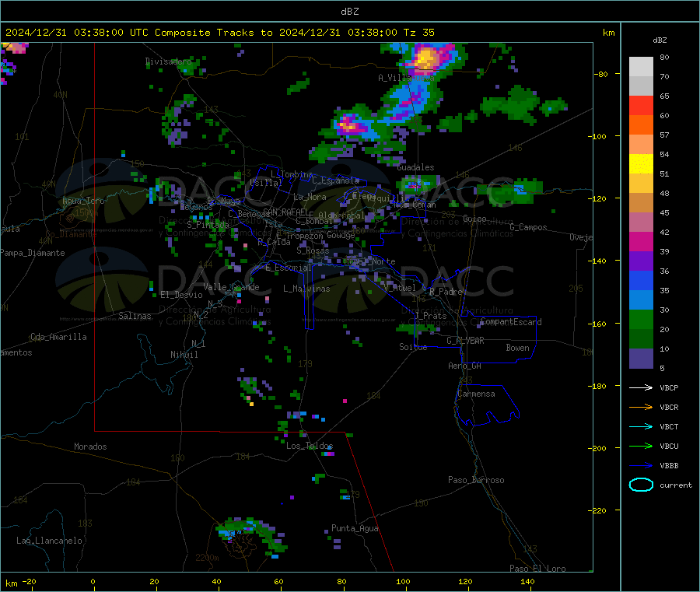Click the VBBB blue arrow legend icon
Viewport: 700px width, 592px height.
tap(641, 465)
